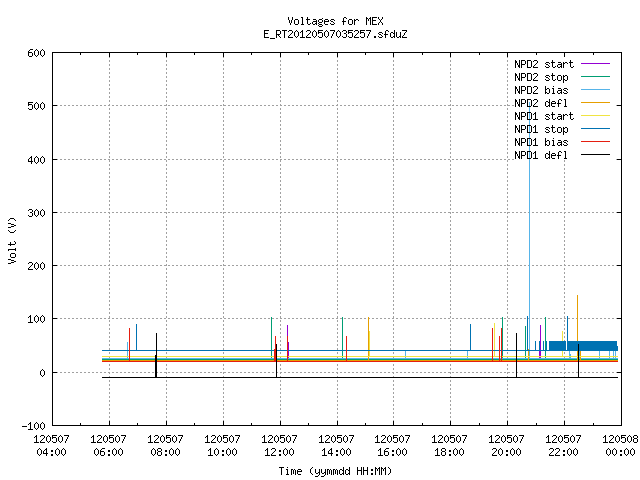Click the NPD2 stop green legend line
The width and height of the screenshot is (640, 480).
[x=595, y=77]
